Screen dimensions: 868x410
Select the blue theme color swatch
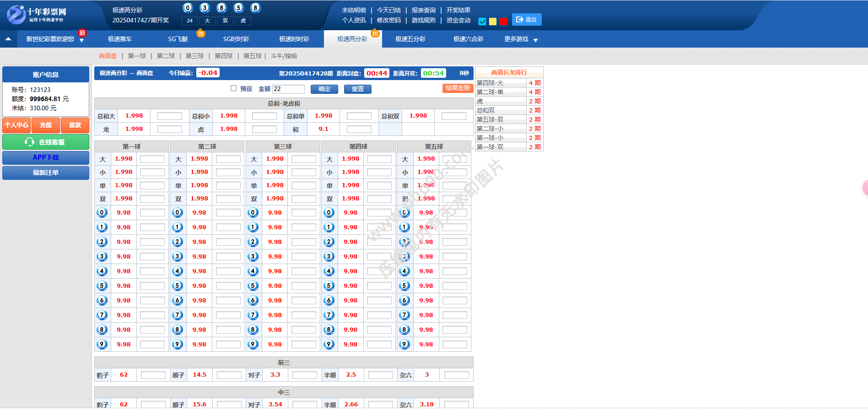482,22
